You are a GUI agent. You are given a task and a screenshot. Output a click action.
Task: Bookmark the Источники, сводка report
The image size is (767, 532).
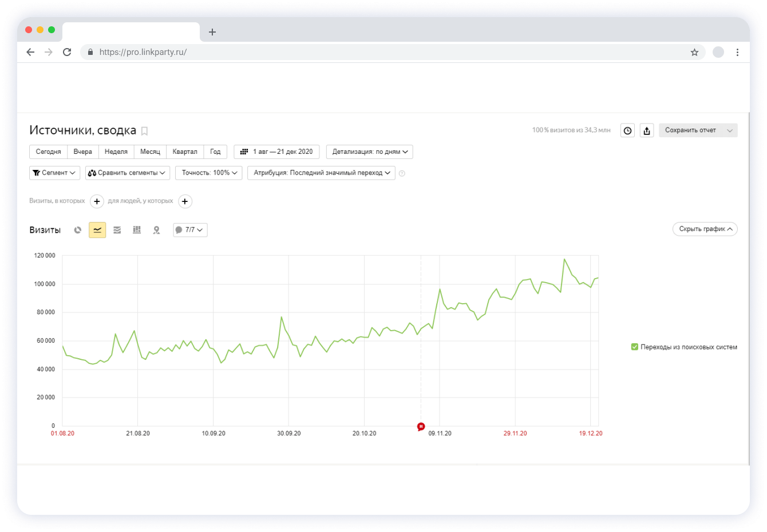pyautogui.click(x=145, y=131)
